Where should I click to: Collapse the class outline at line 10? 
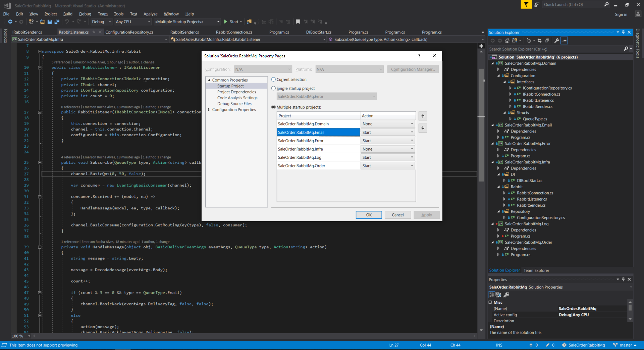click(40, 67)
